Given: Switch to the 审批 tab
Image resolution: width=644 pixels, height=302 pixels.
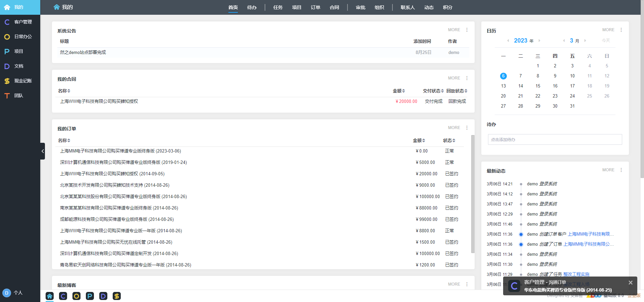Looking at the screenshot, I should (x=361, y=7).
